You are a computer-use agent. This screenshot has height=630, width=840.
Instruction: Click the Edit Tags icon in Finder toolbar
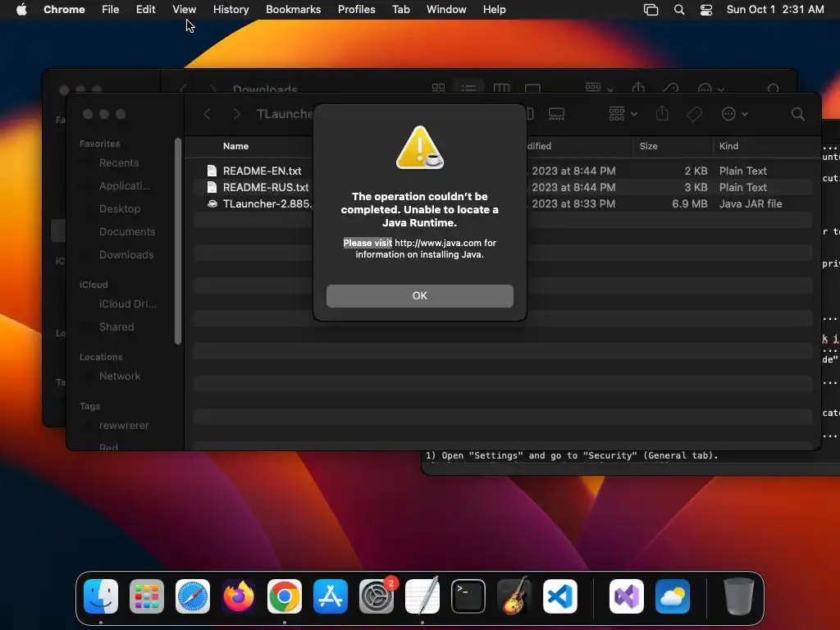coord(694,113)
